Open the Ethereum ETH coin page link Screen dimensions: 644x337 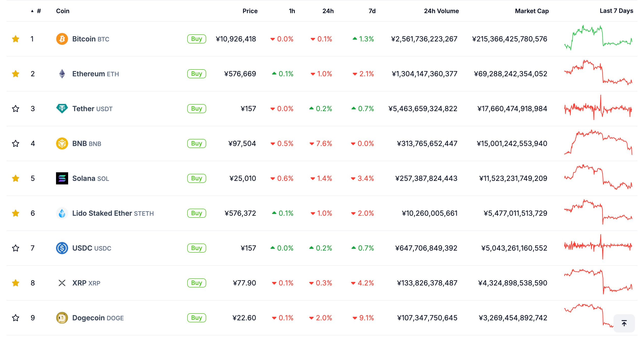(95, 74)
